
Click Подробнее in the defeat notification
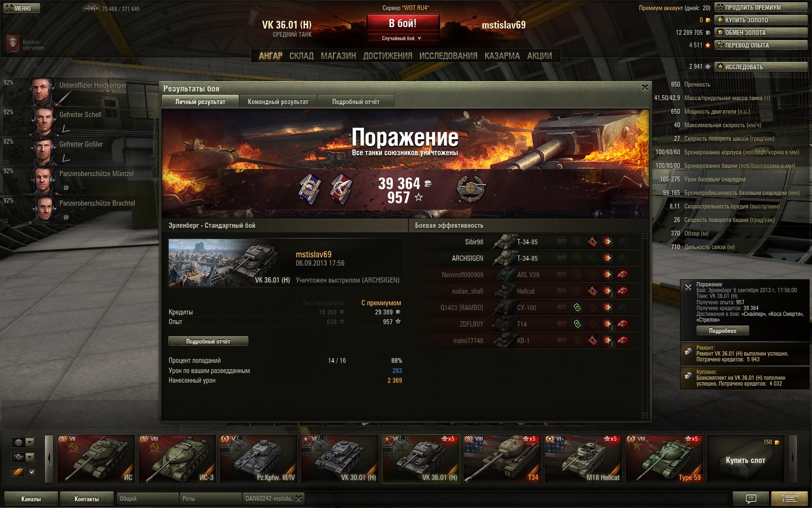(x=723, y=331)
